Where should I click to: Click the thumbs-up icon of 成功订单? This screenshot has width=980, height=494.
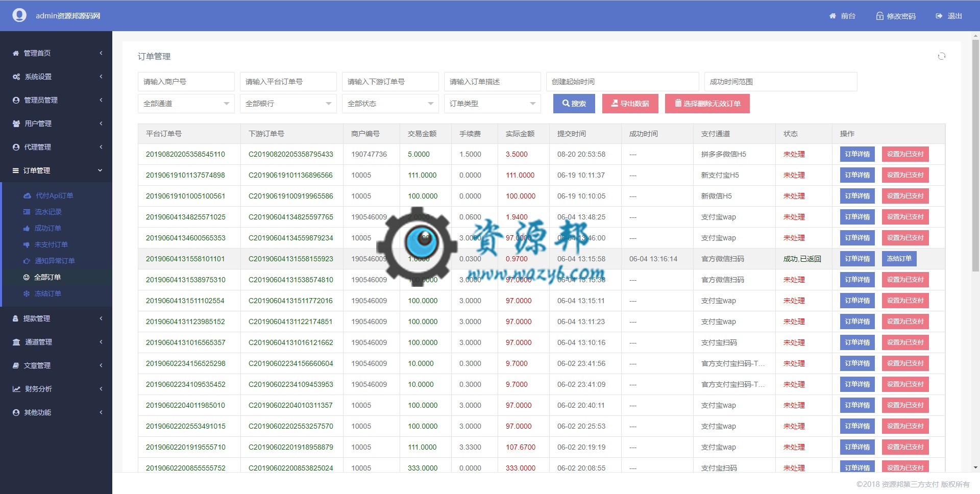tap(27, 228)
